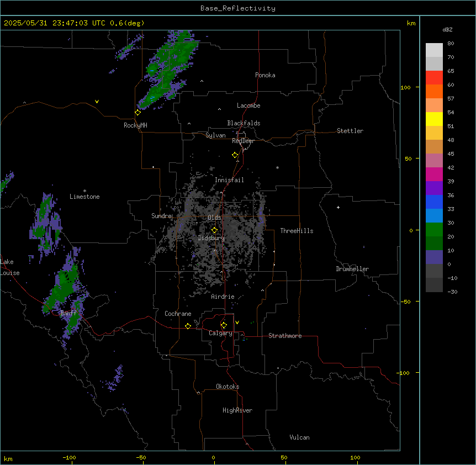
Task: Click the yellow V marker northwest of RockyMH
Action: pyautogui.click(x=97, y=102)
